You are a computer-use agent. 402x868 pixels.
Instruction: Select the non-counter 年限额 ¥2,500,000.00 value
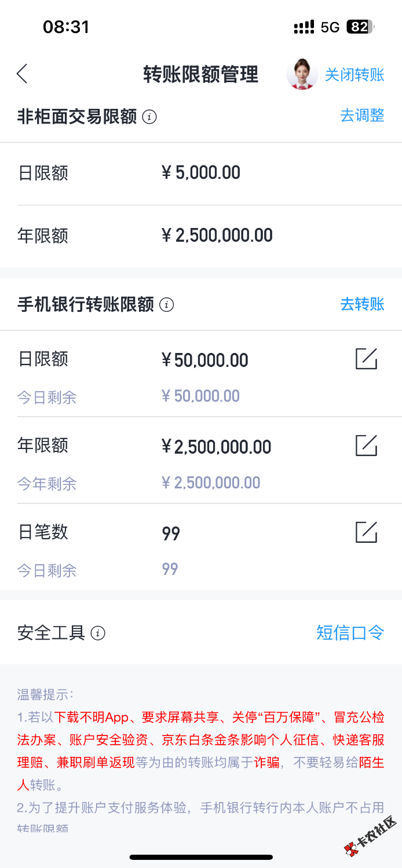[217, 235]
